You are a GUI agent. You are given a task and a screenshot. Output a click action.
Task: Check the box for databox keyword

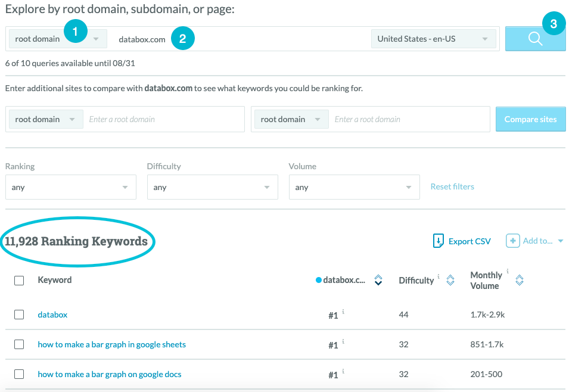click(x=19, y=315)
